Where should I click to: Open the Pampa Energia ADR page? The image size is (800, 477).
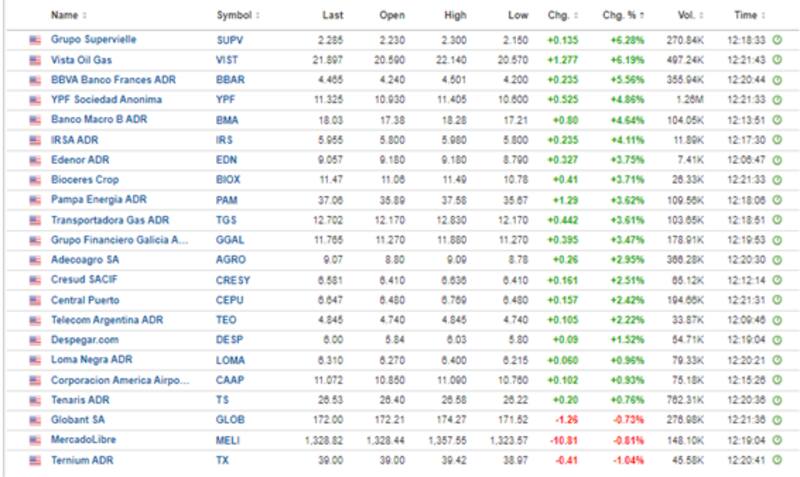click(98, 200)
